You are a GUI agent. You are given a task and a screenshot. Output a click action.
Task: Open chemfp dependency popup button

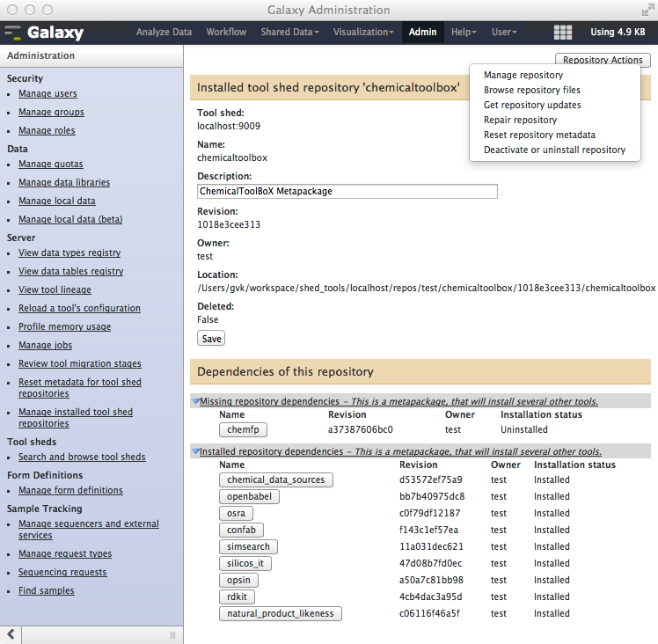(243, 429)
